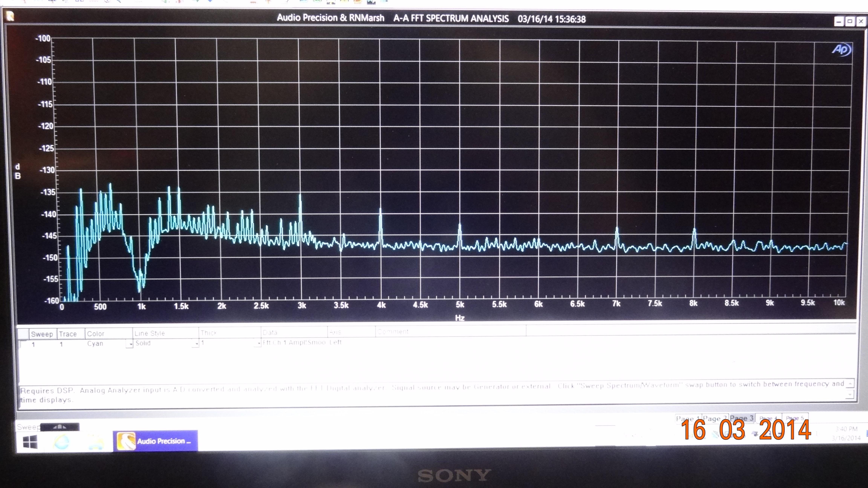
Task: Click the Thick column header
Action: pos(230,333)
